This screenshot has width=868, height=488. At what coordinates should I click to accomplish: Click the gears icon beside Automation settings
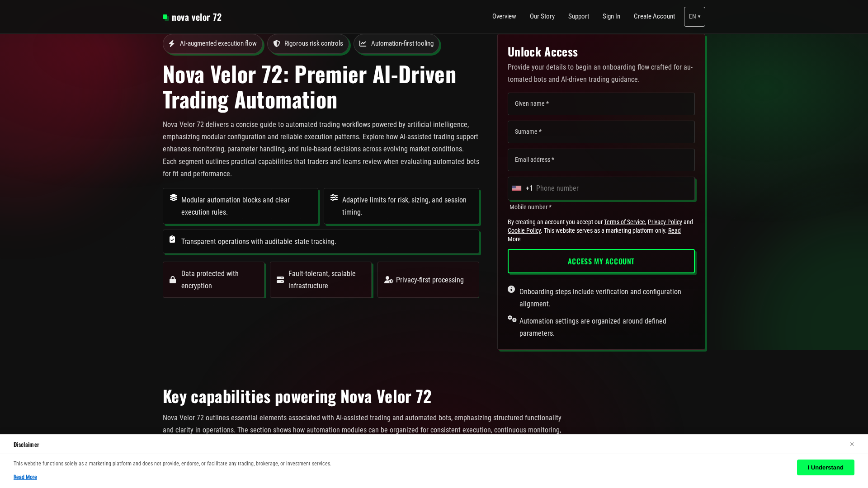[512, 319]
